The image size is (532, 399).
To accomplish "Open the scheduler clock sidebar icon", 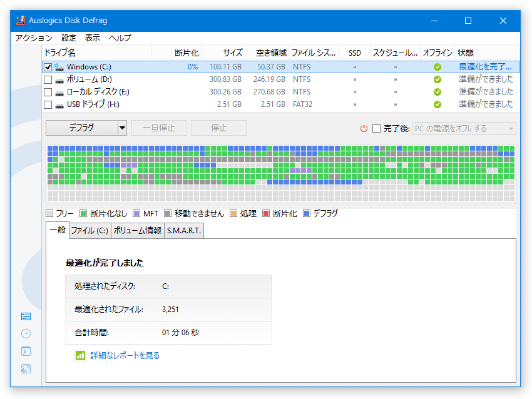I will click(x=26, y=333).
